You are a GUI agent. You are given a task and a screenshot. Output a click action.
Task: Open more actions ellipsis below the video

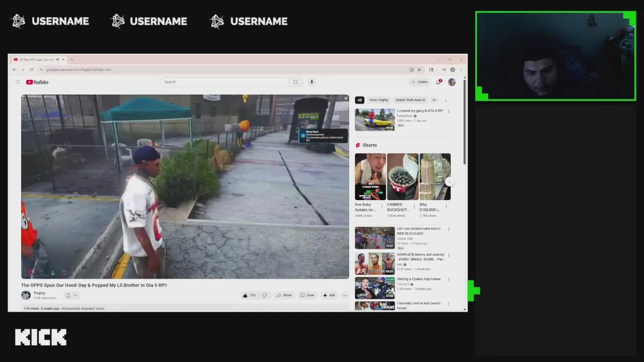345,295
